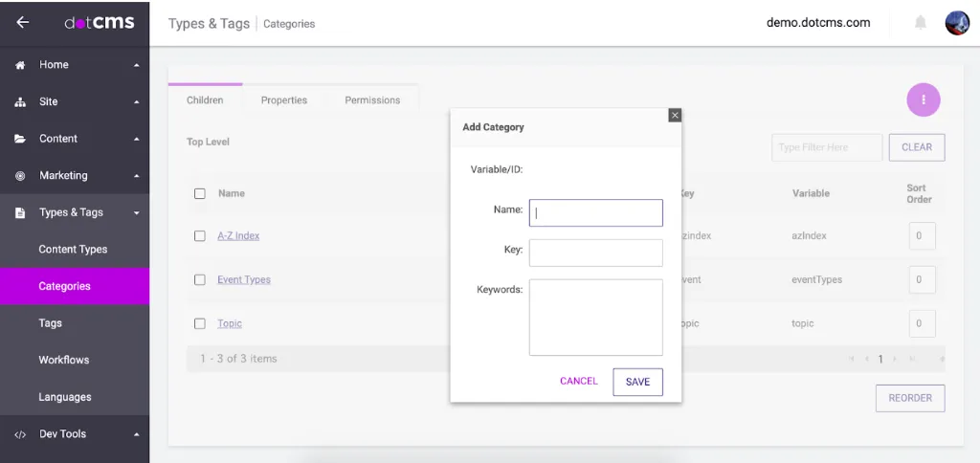Click the Home house icon
This screenshot has height=463, width=980.
pos(20,65)
